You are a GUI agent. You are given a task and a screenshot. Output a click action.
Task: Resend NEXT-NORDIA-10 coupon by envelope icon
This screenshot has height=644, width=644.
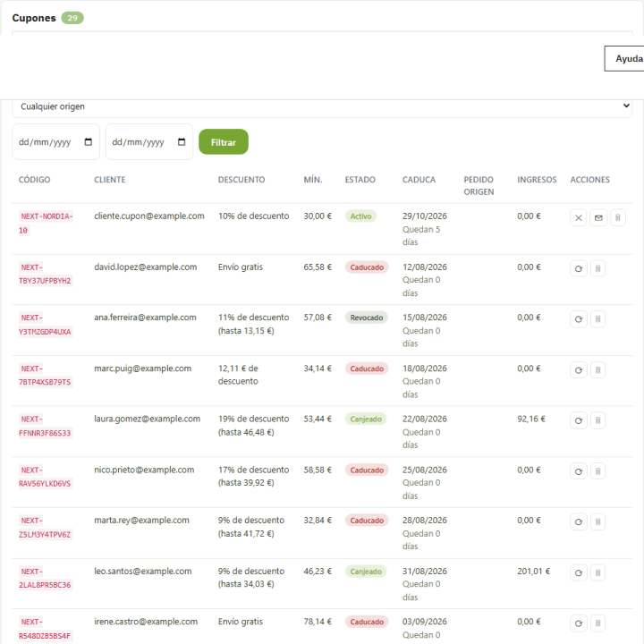598,217
